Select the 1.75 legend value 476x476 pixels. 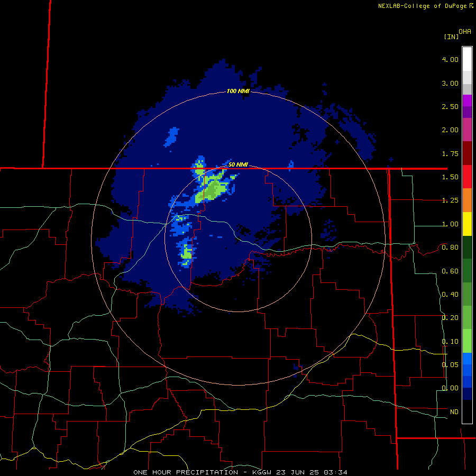[450, 153]
